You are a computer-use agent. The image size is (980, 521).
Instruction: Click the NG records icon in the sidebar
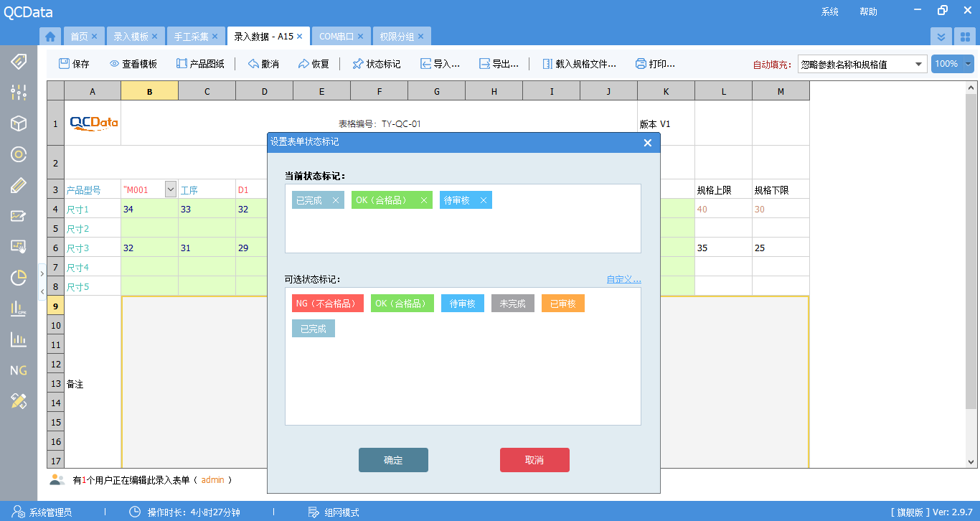[x=18, y=370]
